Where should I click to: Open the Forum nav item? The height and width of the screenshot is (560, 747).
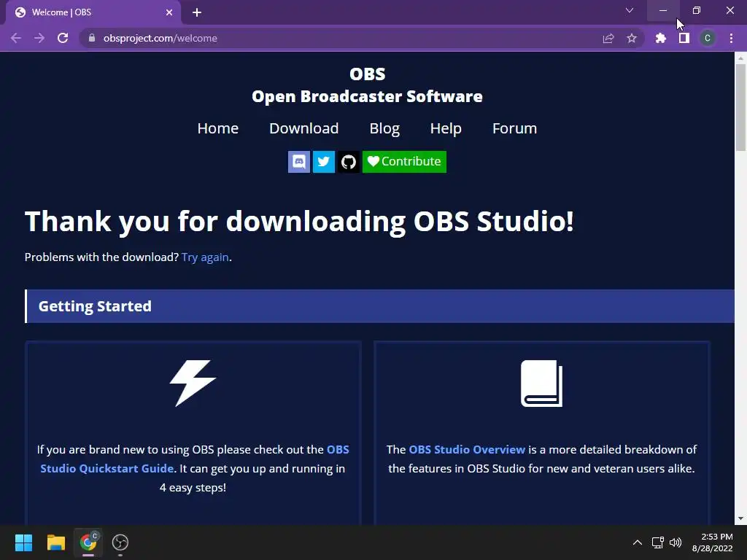click(514, 128)
